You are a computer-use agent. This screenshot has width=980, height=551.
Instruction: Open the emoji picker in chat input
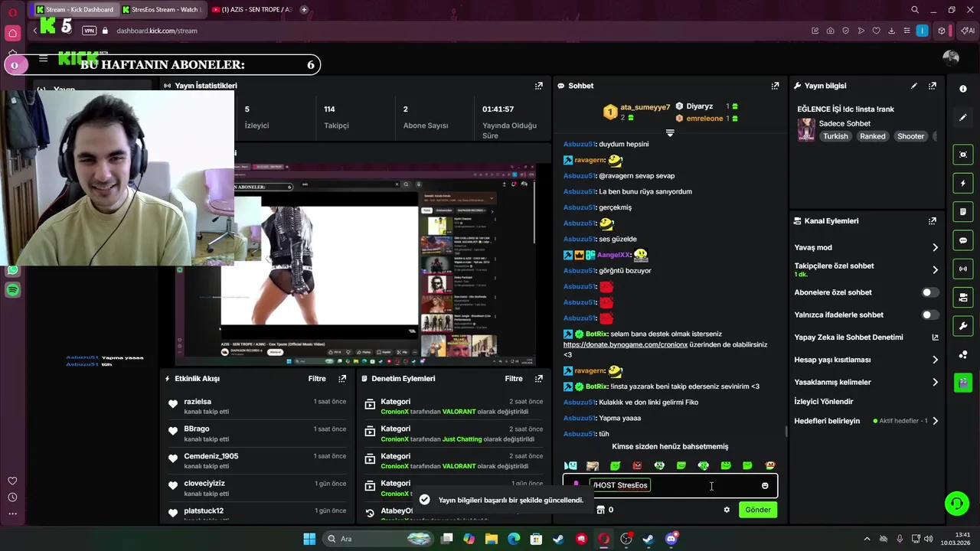click(765, 485)
